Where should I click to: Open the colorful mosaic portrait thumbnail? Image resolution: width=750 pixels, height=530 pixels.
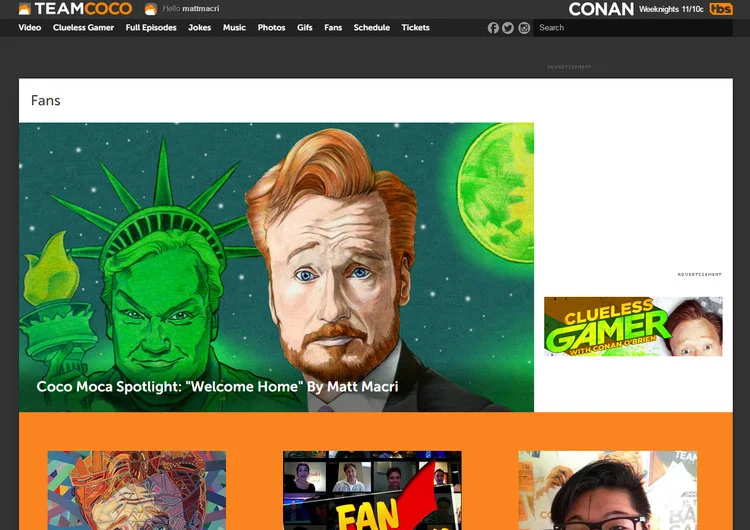pos(137,490)
